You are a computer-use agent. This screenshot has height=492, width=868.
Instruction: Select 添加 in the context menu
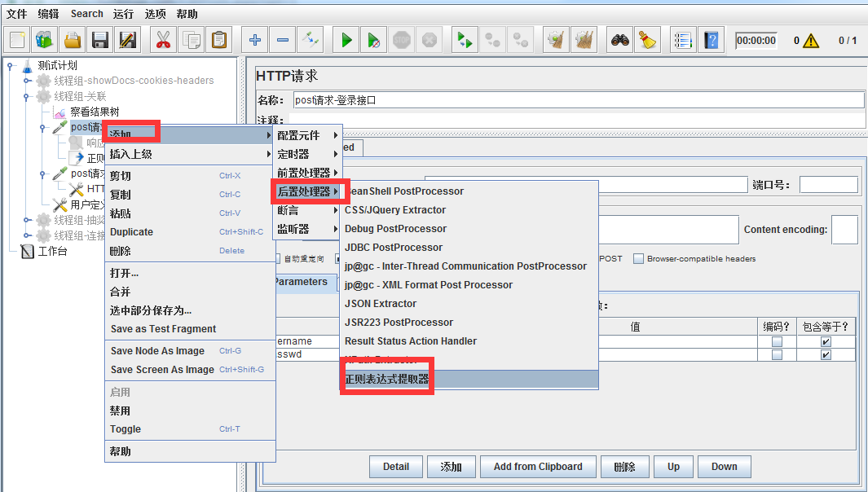[x=189, y=134]
